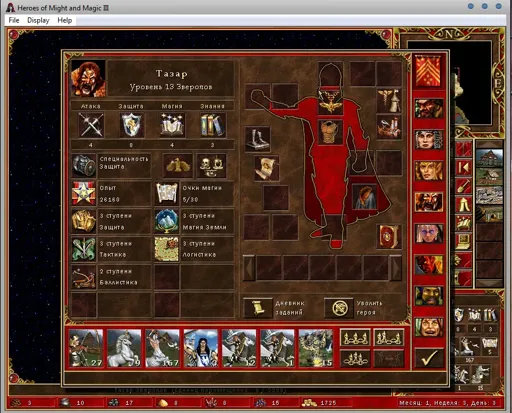Open the Display menu
This screenshot has width=512, height=413.
click(x=38, y=20)
